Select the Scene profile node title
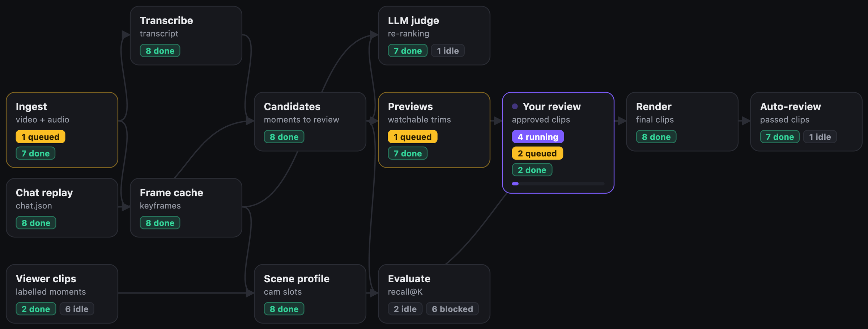 [x=297, y=279]
